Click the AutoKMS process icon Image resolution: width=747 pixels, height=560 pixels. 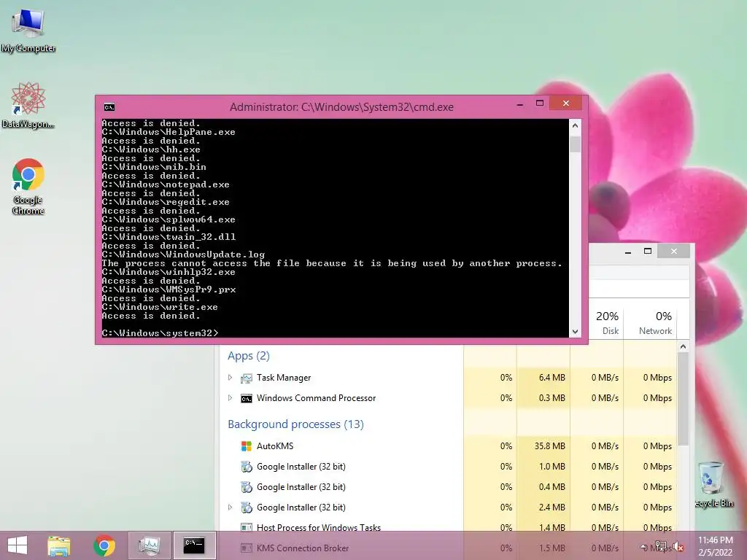click(247, 446)
